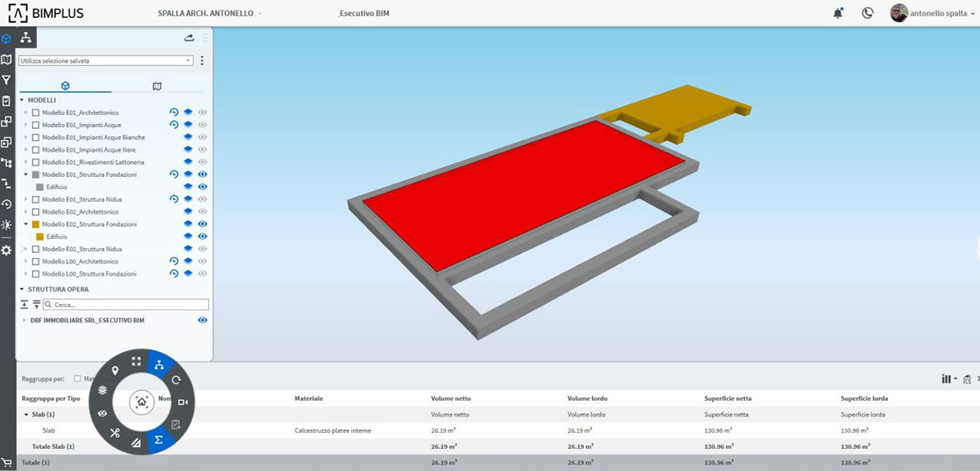Click the location pin icon in radial menu
Image resolution: width=980 pixels, height=471 pixels.
(x=115, y=371)
